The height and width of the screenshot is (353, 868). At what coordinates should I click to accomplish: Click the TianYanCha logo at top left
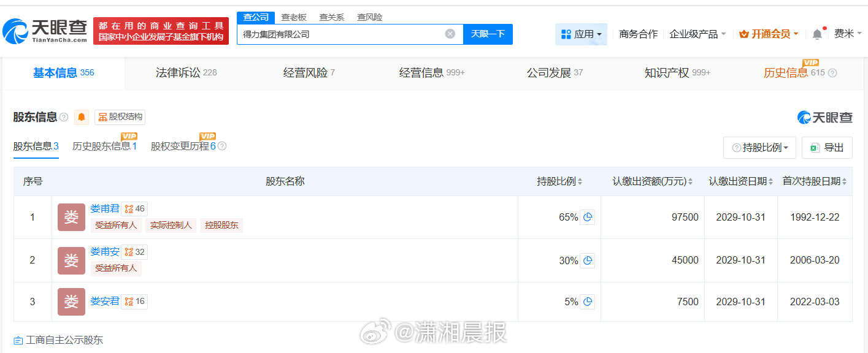pos(45,31)
